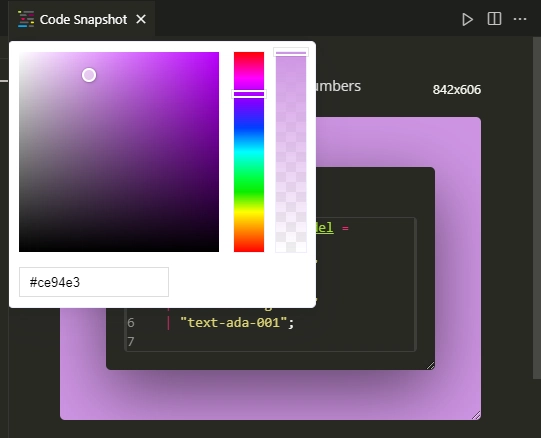Screen dimensions: 541x438
Task: Click the Code Snapshot tab icon
Action: tap(26, 19)
